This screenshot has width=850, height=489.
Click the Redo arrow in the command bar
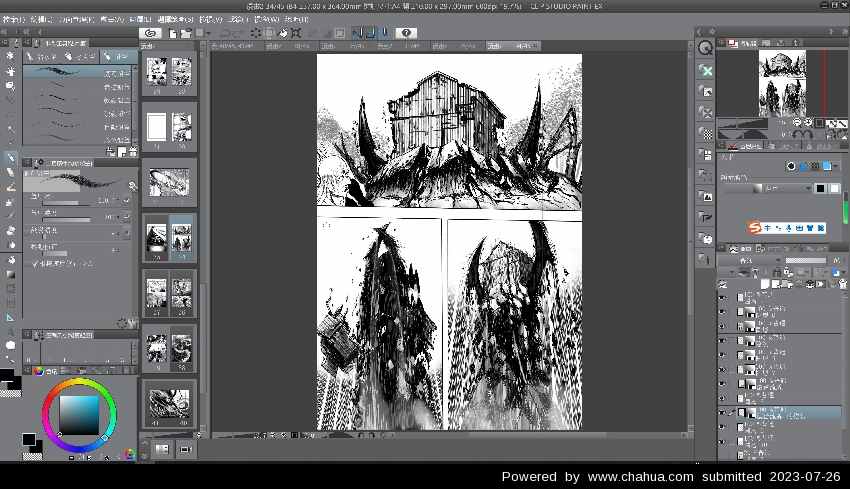pyautogui.click(x=238, y=33)
